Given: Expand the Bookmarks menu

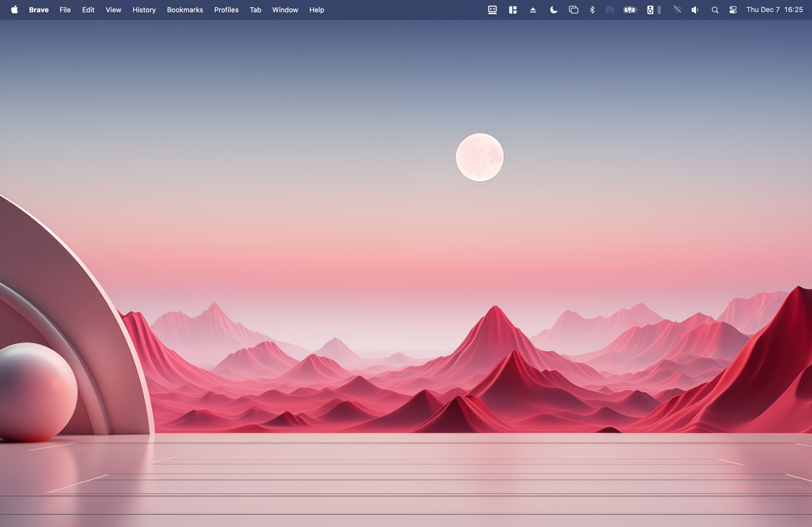Looking at the screenshot, I should [185, 10].
